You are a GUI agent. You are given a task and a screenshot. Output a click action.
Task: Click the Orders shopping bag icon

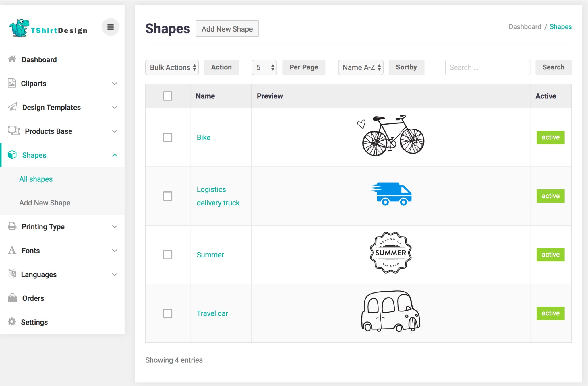(12, 298)
